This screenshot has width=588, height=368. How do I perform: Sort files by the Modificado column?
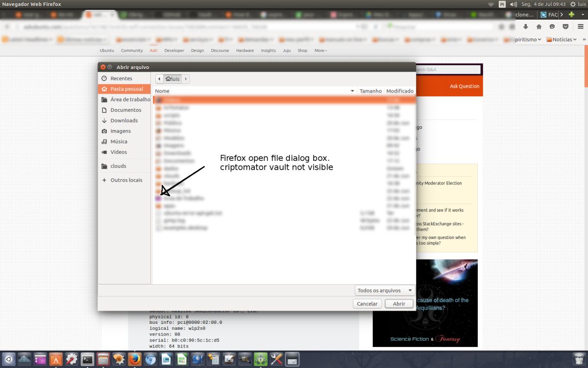click(400, 91)
